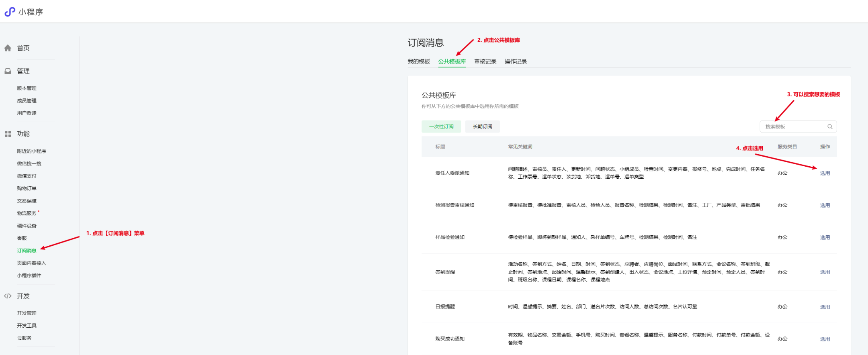The width and height of the screenshot is (868, 355).
Task: Open the 审核记录 tab
Action: click(485, 61)
